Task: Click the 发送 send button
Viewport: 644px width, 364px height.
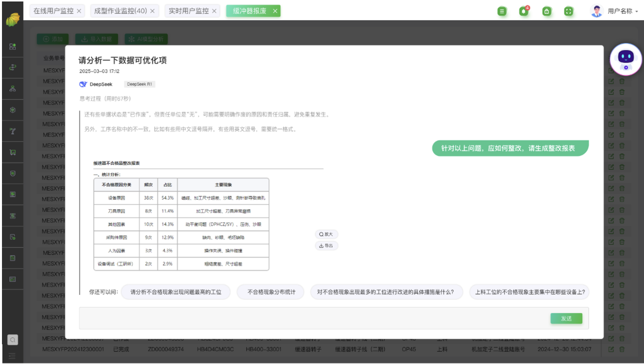Action: [x=566, y=319]
